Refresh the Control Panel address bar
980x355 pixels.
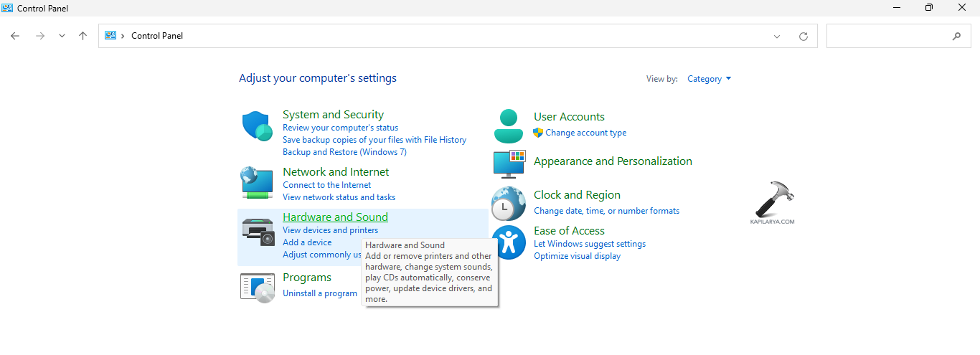[803, 36]
